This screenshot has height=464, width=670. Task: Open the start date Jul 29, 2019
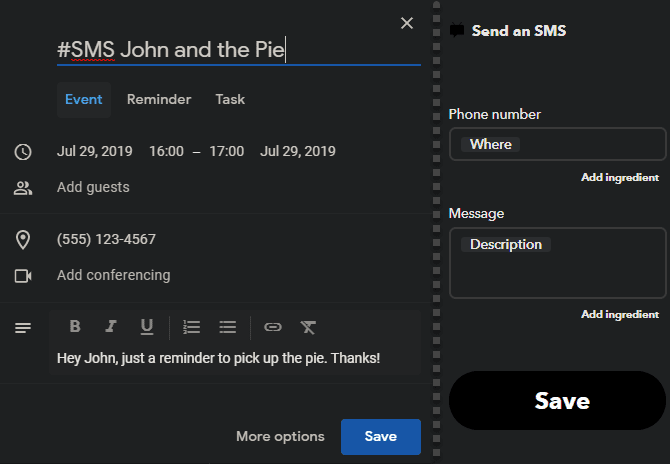tap(95, 152)
